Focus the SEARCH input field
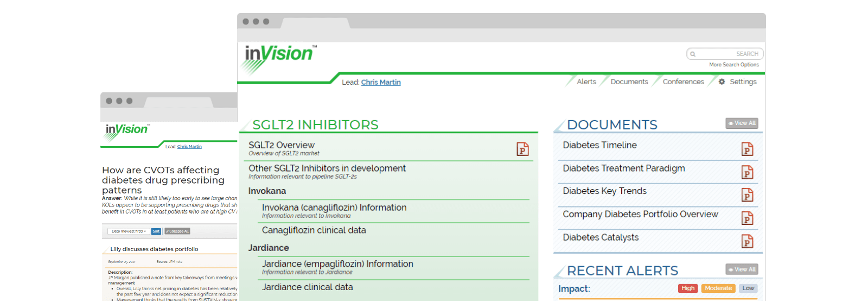The width and height of the screenshot is (868, 301). click(727, 54)
